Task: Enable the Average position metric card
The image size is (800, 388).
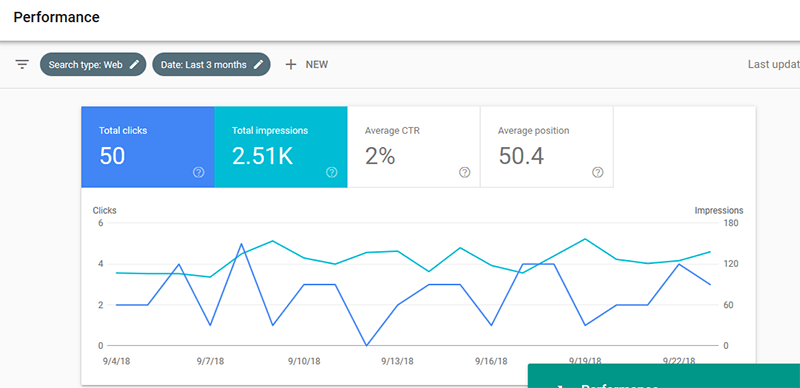Action: click(547, 147)
